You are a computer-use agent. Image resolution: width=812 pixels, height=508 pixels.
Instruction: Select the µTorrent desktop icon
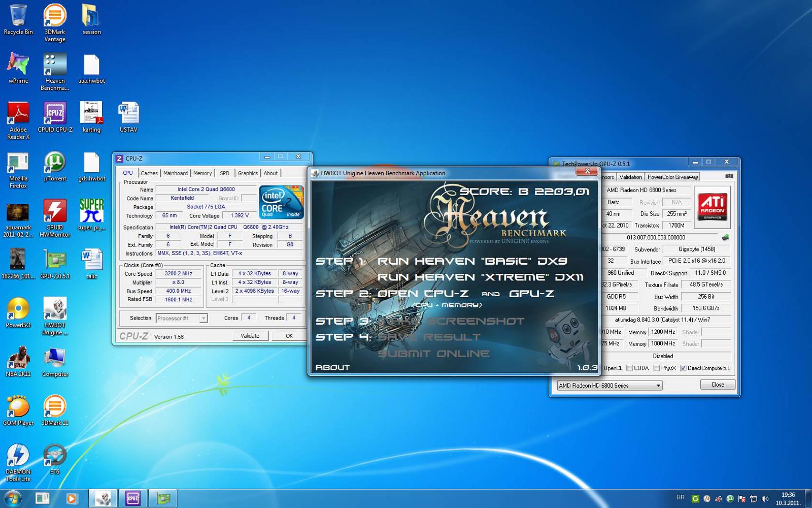[55, 167]
